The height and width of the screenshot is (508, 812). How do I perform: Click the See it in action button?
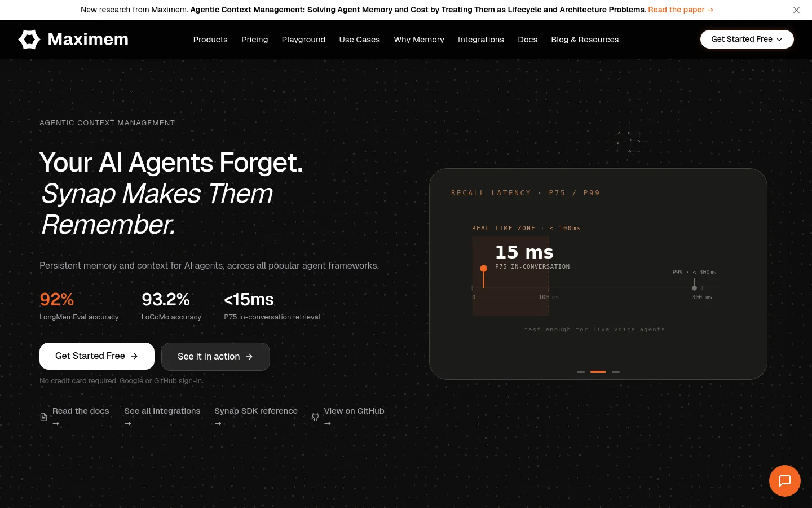pos(215,357)
